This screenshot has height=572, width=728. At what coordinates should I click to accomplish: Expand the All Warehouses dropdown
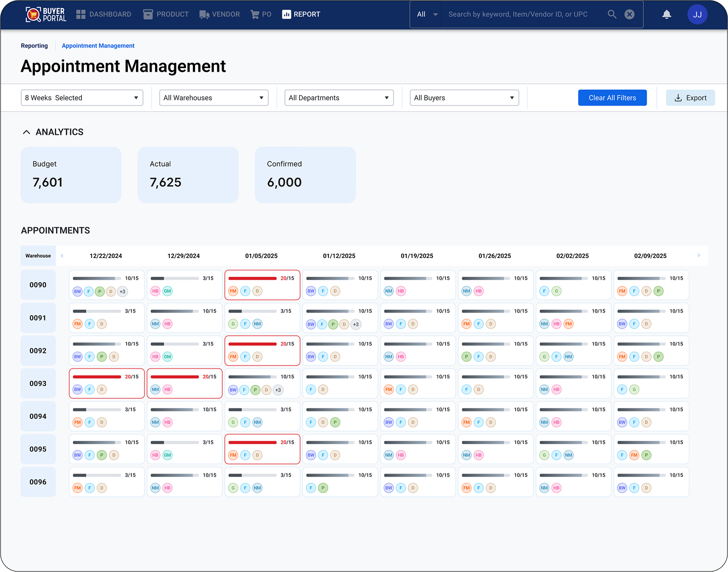click(214, 98)
